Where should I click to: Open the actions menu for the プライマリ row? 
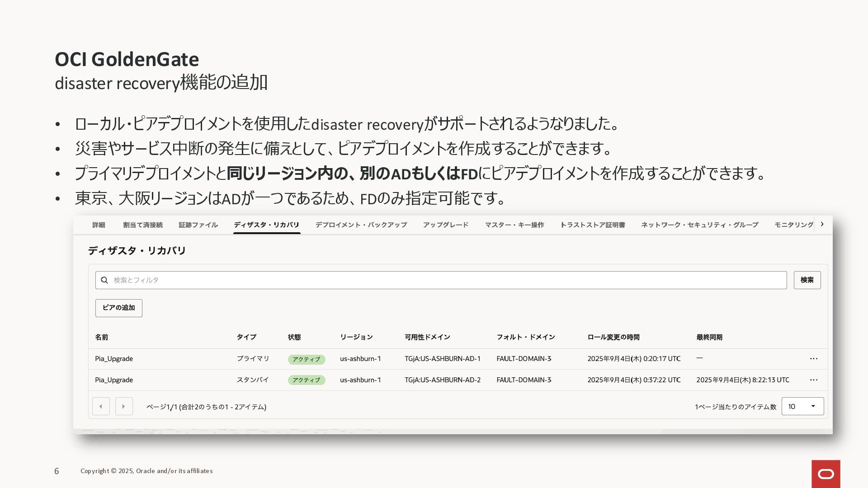[814, 359]
